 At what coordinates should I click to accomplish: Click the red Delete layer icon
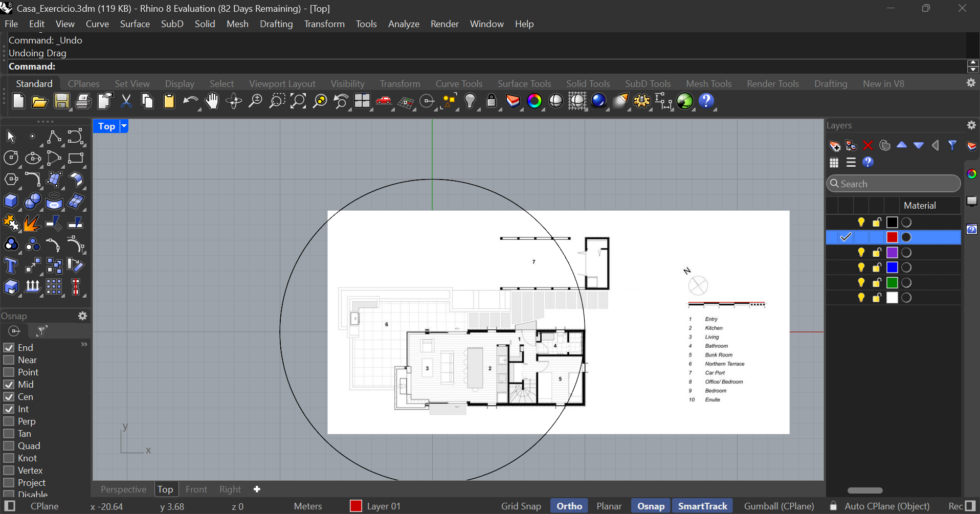tap(868, 146)
